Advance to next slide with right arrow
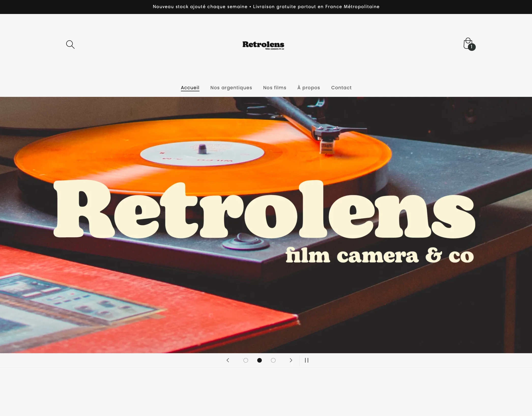 [x=291, y=360]
